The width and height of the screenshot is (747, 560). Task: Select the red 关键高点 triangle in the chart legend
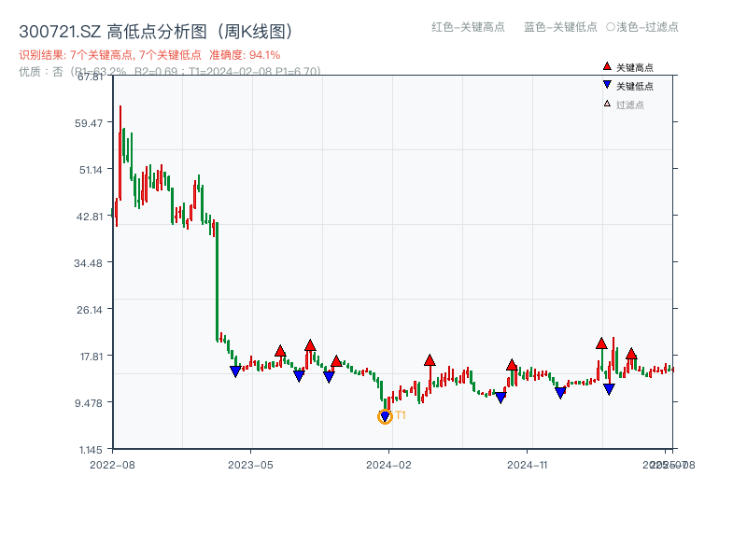coord(606,66)
